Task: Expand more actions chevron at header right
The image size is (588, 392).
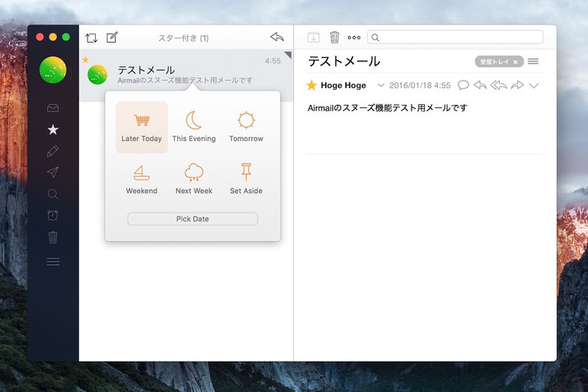Action: click(x=533, y=86)
